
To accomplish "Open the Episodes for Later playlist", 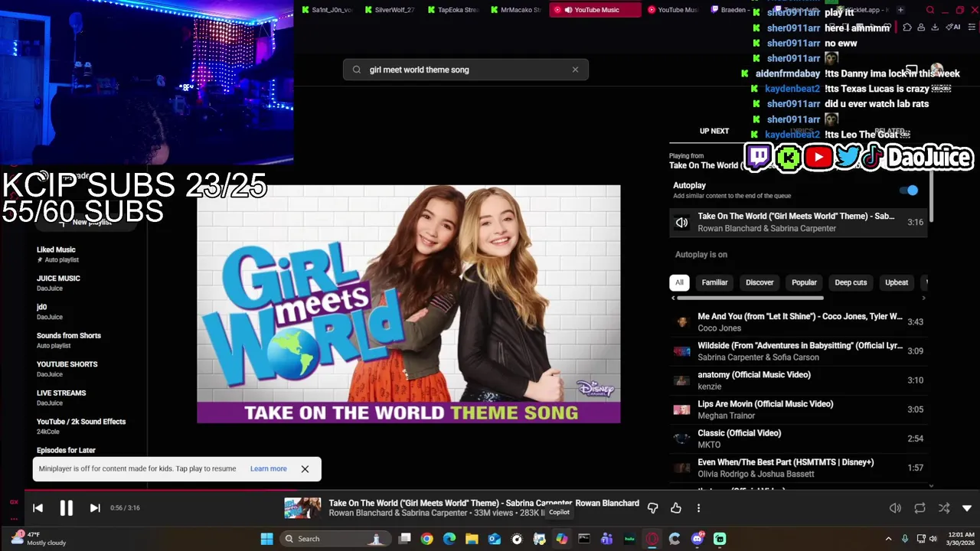I will 87,451.
